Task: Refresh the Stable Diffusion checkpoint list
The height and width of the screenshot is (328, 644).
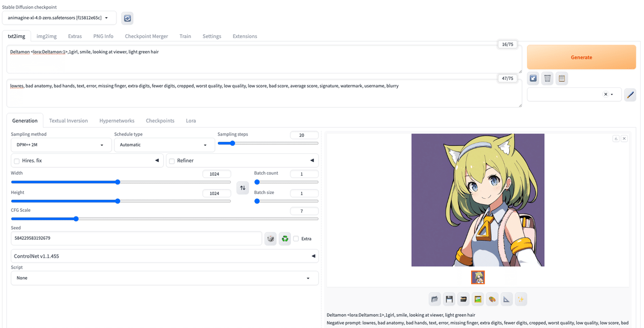Action: (x=127, y=18)
